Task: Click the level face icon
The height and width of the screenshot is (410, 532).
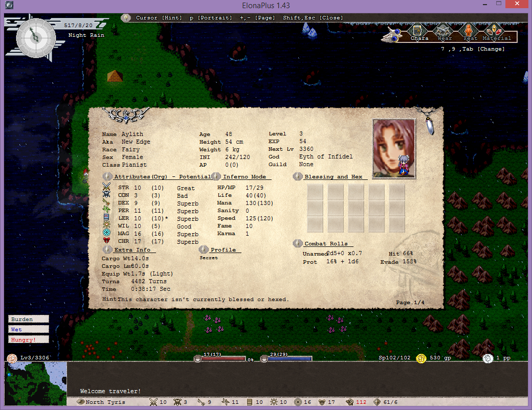Action: tap(12, 358)
